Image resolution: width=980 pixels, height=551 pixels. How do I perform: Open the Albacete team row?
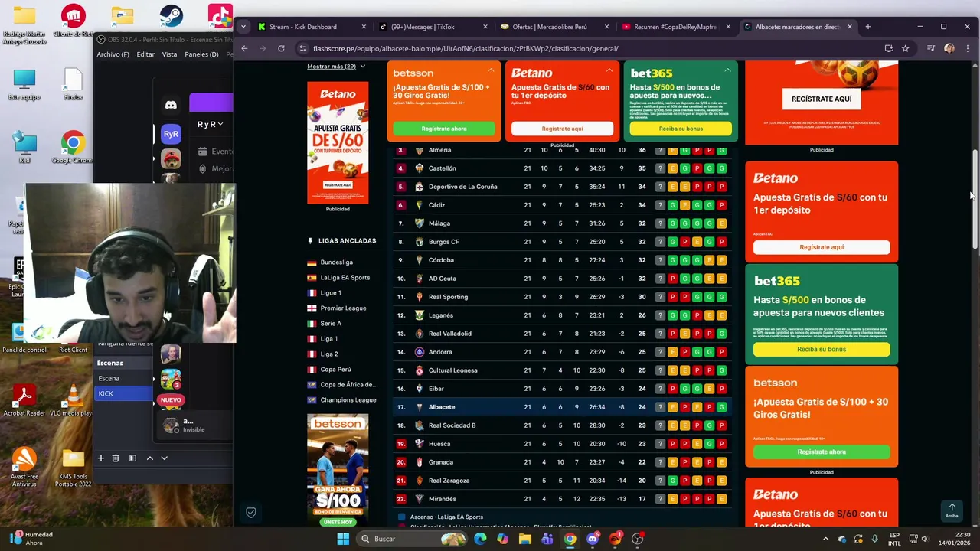click(561, 407)
